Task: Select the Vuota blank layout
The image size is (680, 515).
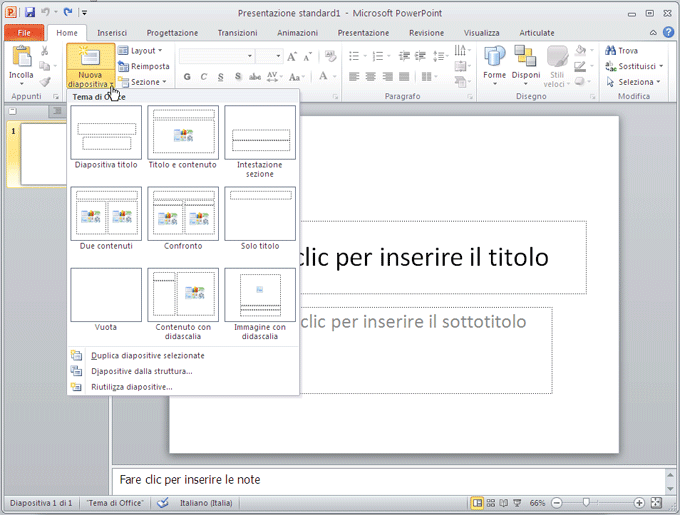Action: click(106, 300)
